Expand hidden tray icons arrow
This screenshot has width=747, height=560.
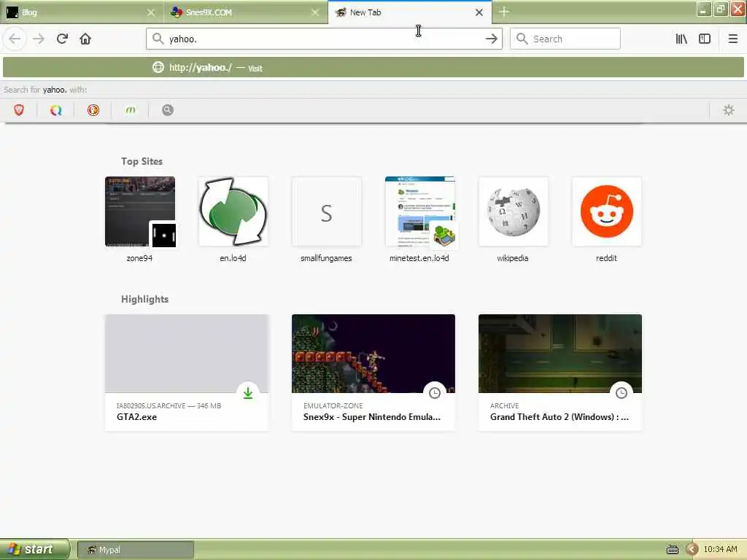coord(692,550)
